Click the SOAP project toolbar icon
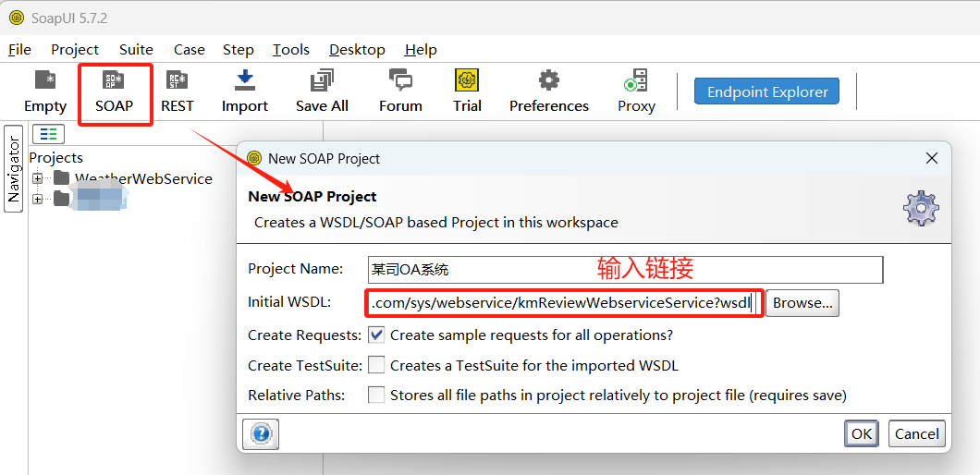The width and height of the screenshot is (980, 475). point(115,92)
